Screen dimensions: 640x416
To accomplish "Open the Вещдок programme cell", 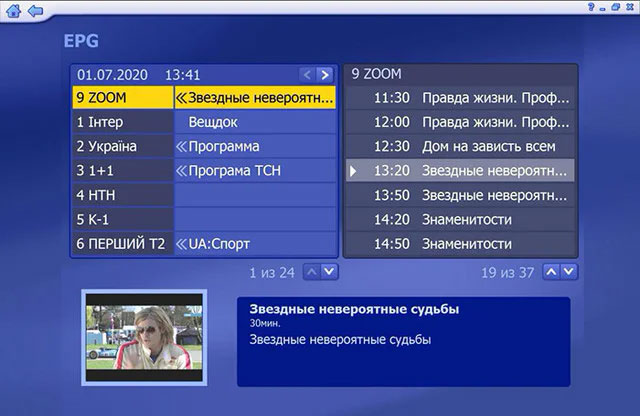I will pyautogui.click(x=255, y=122).
